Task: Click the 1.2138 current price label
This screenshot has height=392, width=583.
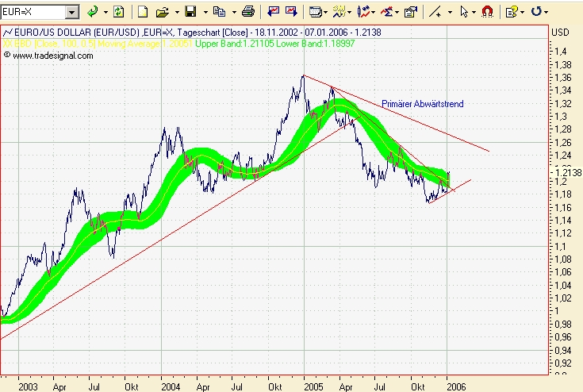Action: tap(568, 172)
